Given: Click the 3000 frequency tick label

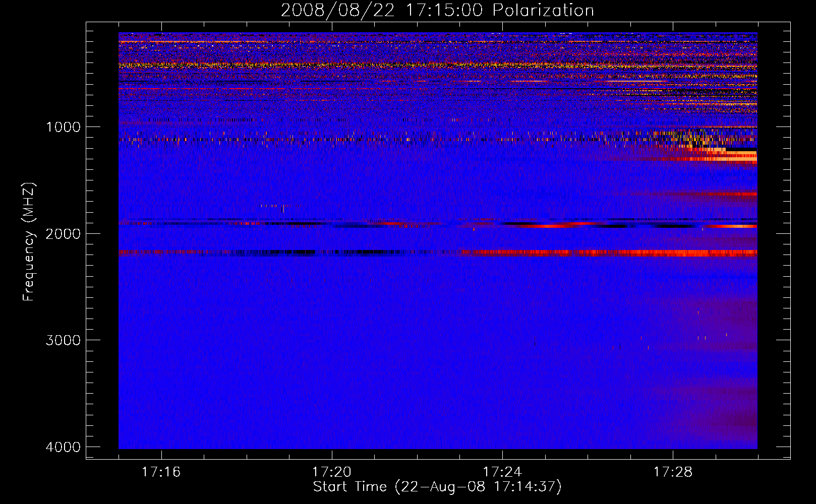Looking at the screenshot, I should 63,340.
